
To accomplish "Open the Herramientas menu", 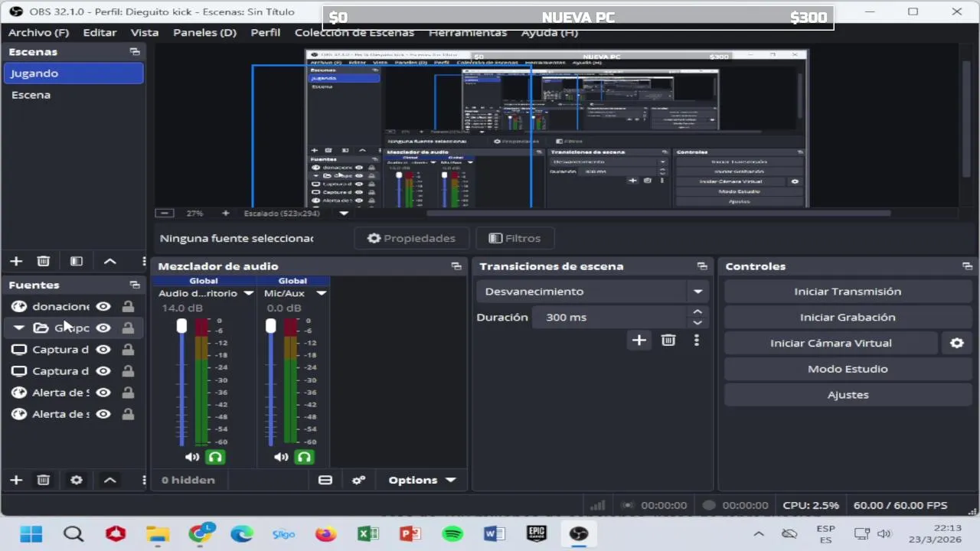I will pos(467,32).
